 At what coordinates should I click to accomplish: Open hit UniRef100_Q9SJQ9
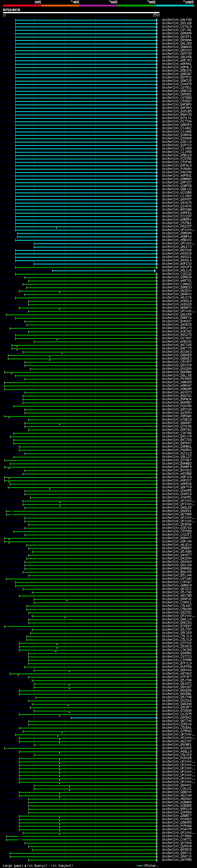click(177, 23)
